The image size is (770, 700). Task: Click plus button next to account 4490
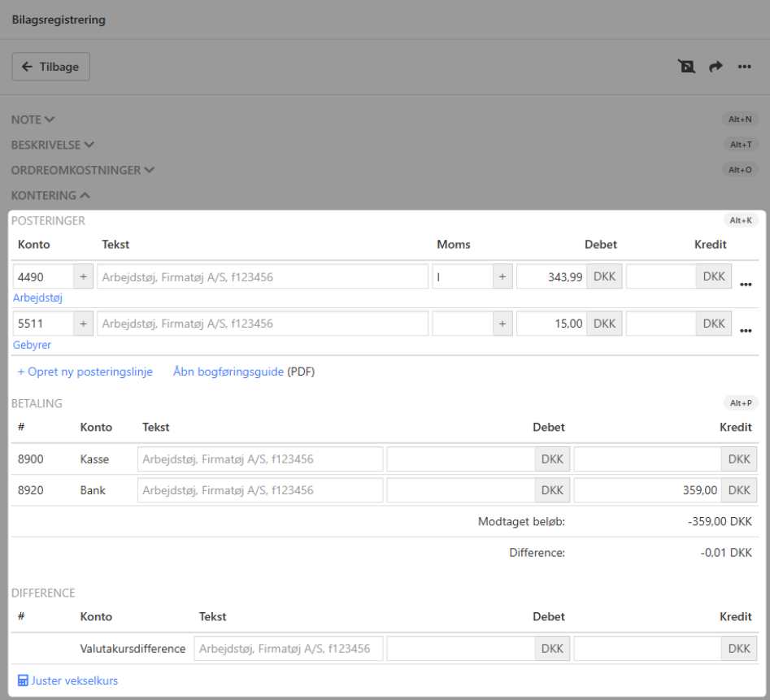pyautogui.click(x=83, y=277)
